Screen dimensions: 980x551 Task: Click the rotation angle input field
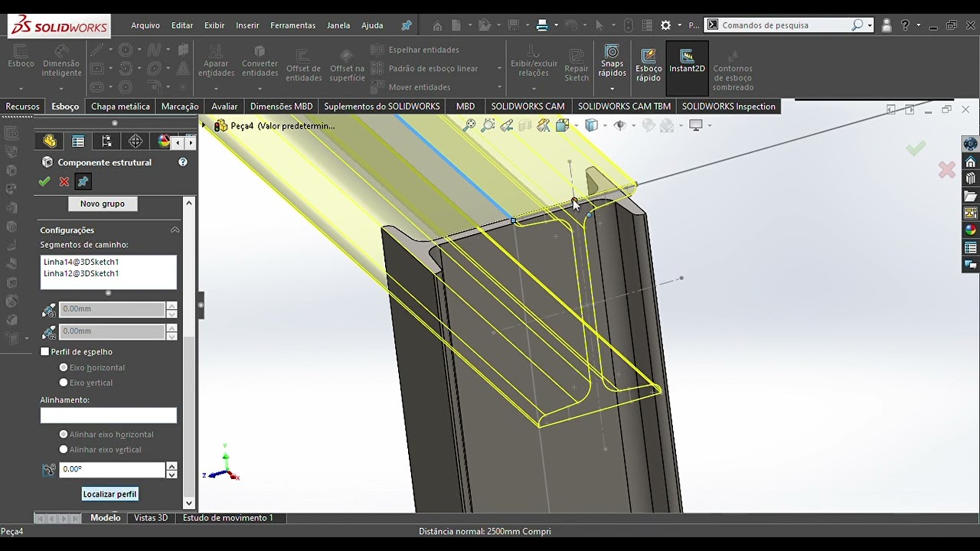pos(112,469)
